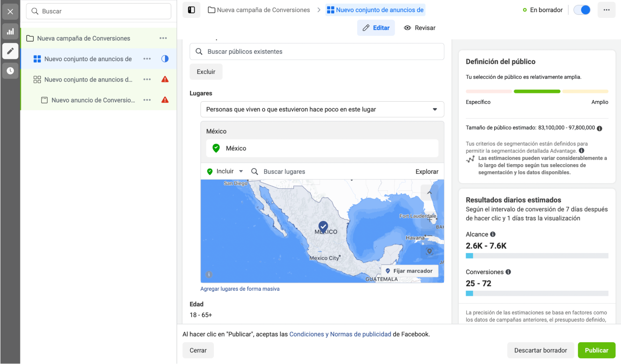Select second Nuevo conjunto de anuncios d... item
The image size is (621, 364).
point(88,79)
